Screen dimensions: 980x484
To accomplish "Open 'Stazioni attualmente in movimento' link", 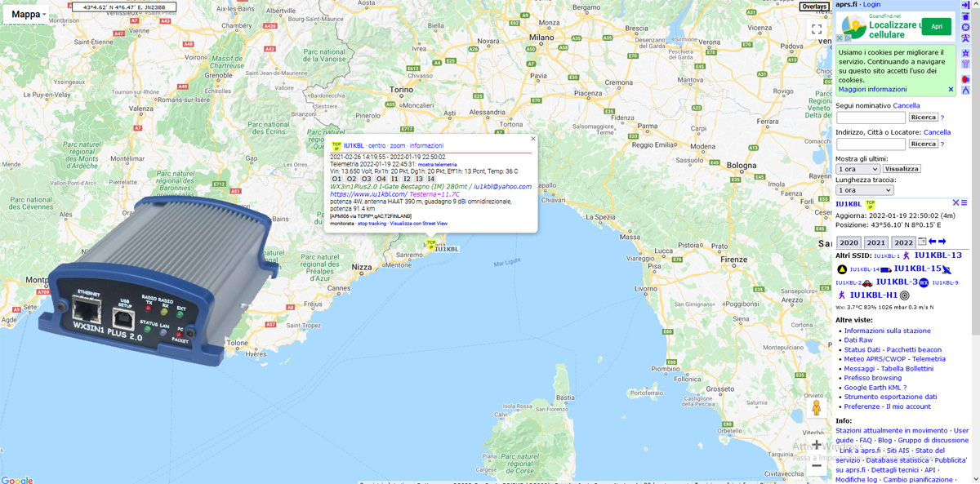I will point(893,430).
